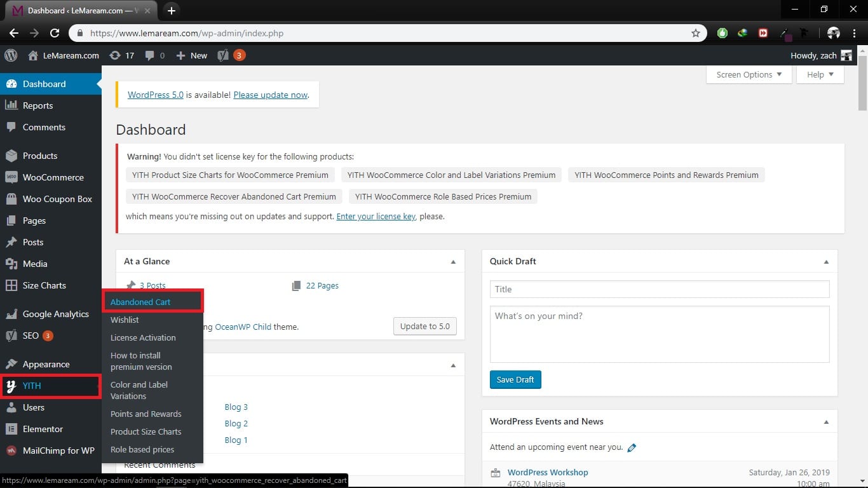This screenshot has height=488, width=868.
Task: Open SEO in the sidebar
Action: [51, 335]
